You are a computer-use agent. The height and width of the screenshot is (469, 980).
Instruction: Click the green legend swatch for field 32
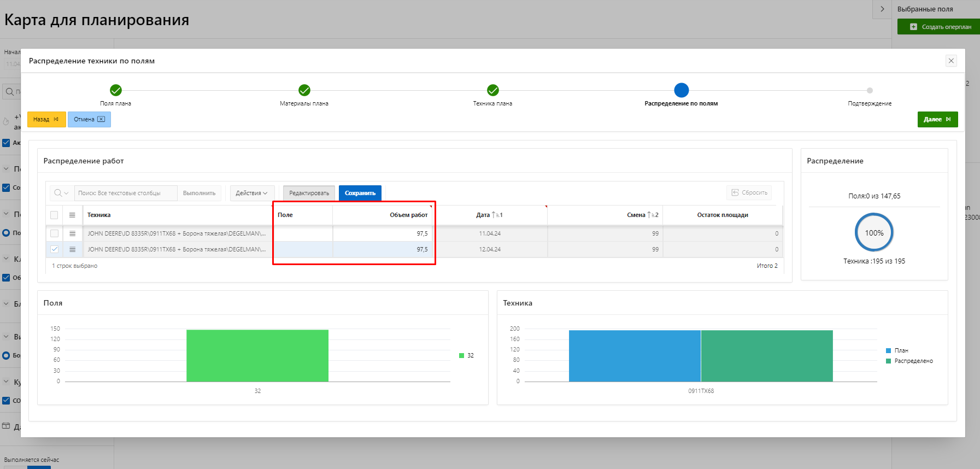[x=461, y=356]
